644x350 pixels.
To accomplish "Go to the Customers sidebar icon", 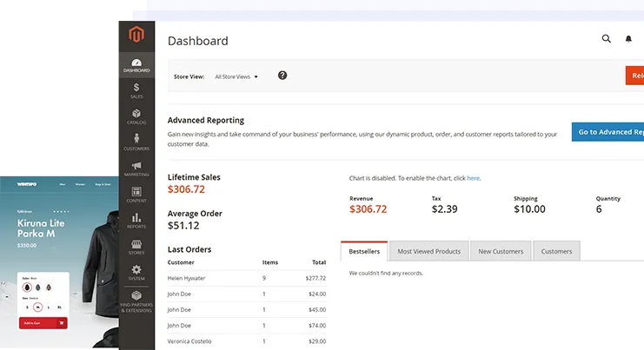I will pyautogui.click(x=136, y=142).
